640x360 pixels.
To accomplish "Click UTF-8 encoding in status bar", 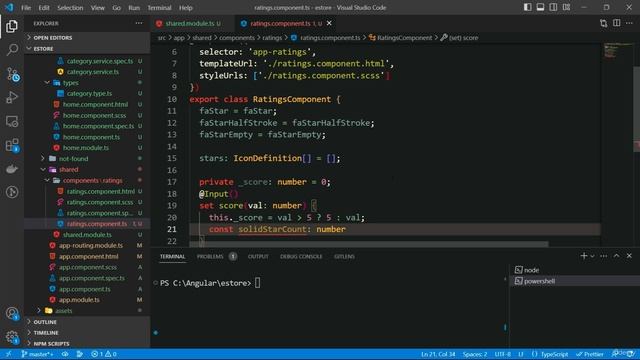I will tap(502, 354).
